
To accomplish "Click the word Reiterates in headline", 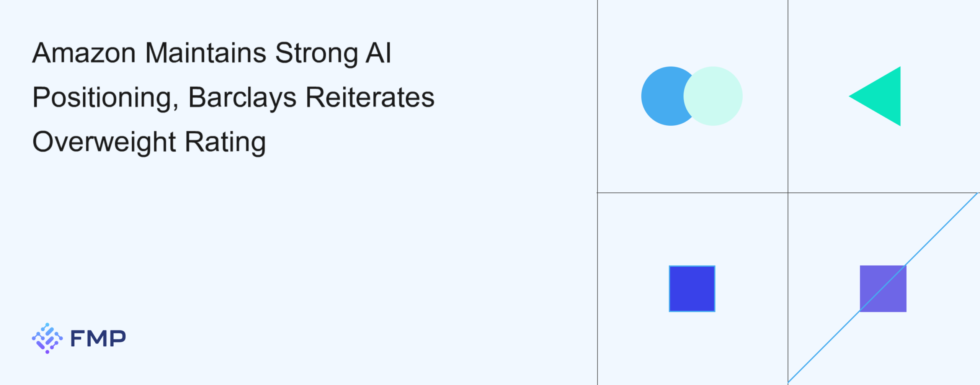I will (370, 97).
